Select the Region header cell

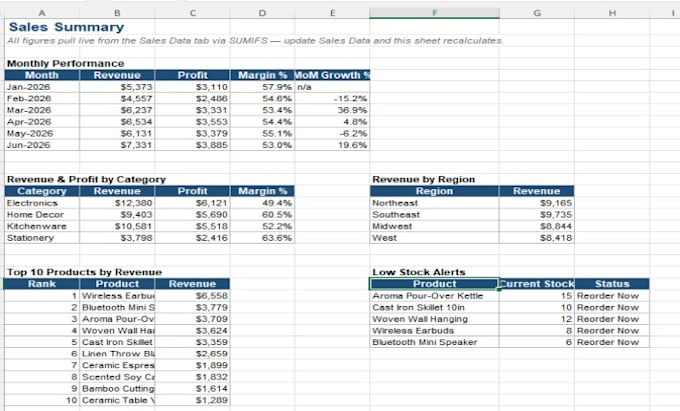tap(435, 191)
